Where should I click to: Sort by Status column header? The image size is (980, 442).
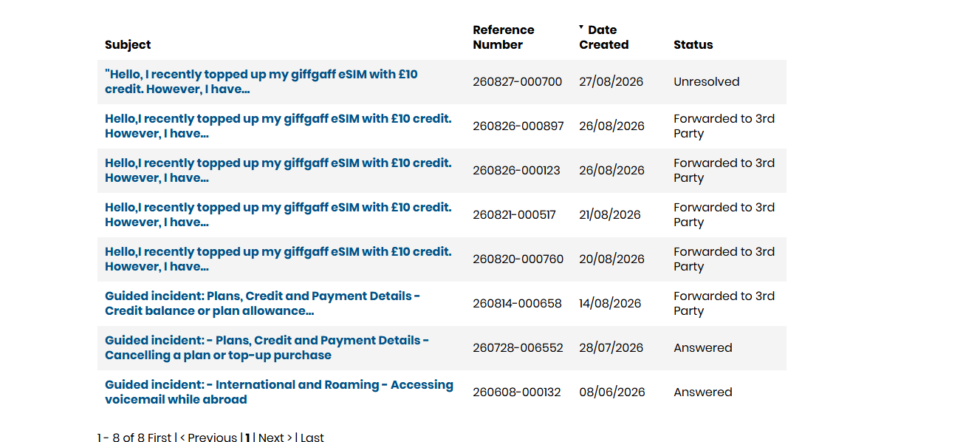[693, 45]
